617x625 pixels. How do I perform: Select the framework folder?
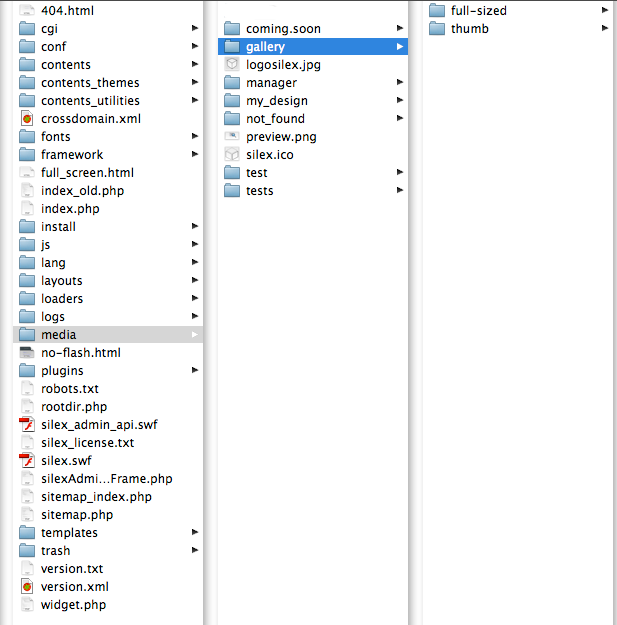click(x=108, y=154)
